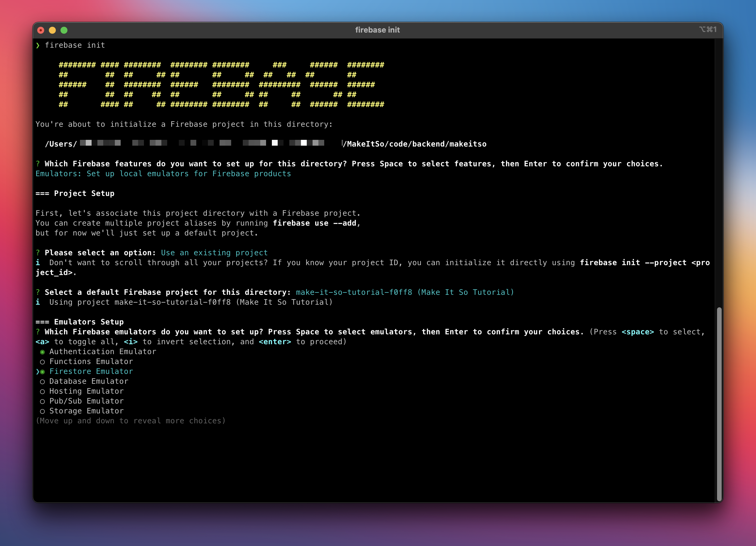Click the Emulators feature selection line
This screenshot has height=546, width=756.
(163, 173)
